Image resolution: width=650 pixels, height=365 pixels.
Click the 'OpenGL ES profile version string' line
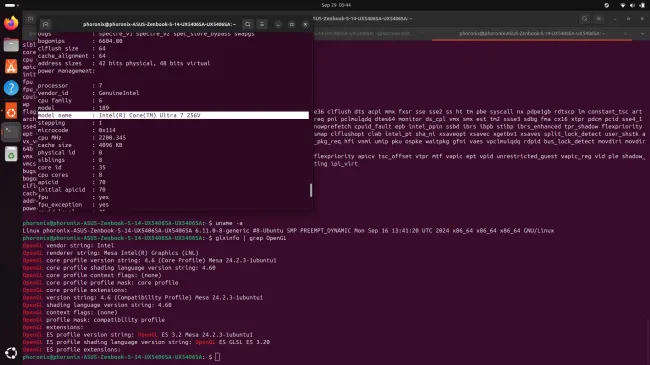(138, 335)
